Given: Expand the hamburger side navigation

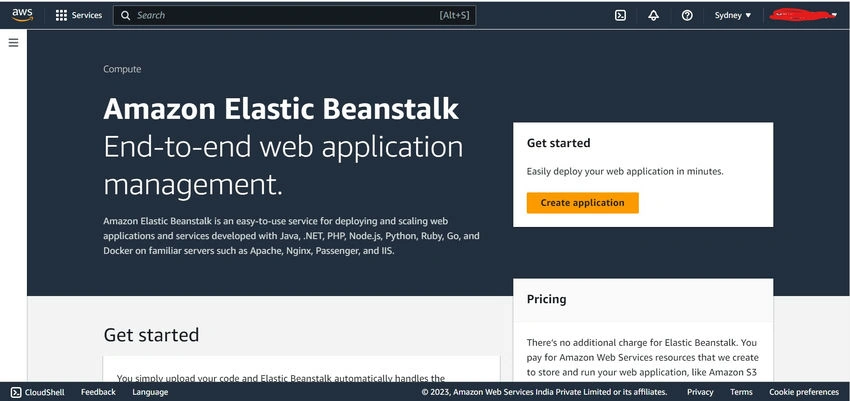Looking at the screenshot, I should 14,42.
